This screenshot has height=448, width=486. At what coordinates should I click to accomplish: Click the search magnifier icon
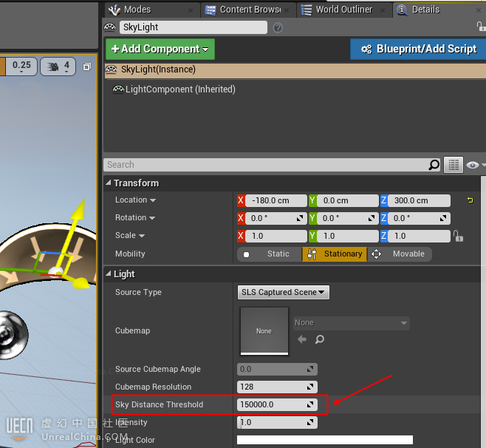tap(434, 165)
